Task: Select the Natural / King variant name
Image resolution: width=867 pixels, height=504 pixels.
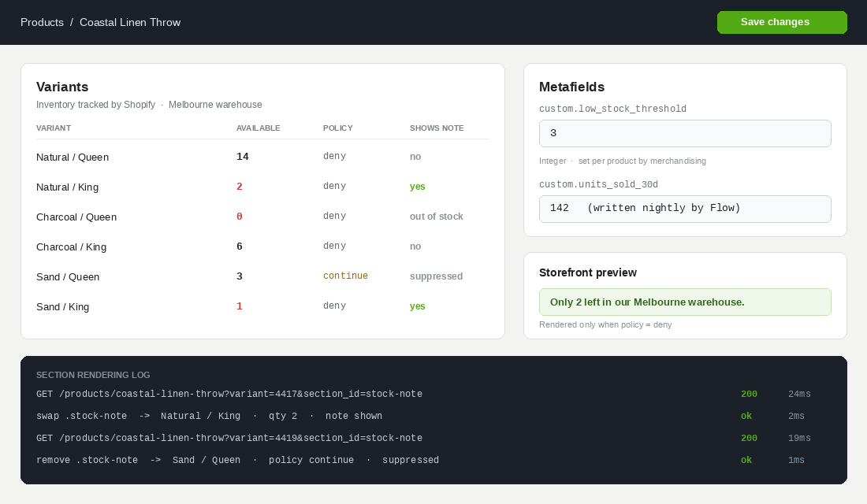Action: (68, 187)
